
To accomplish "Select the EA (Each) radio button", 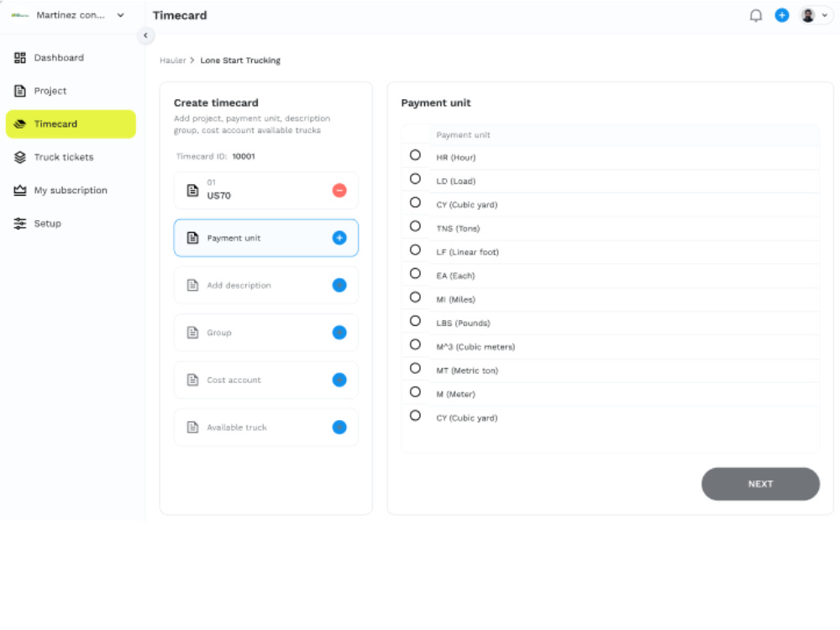I will tap(415, 274).
